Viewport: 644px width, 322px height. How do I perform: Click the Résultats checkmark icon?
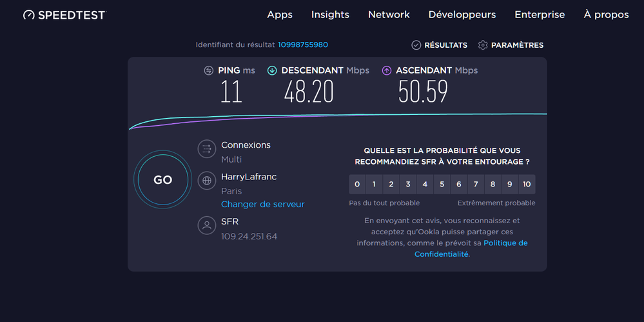tap(416, 45)
